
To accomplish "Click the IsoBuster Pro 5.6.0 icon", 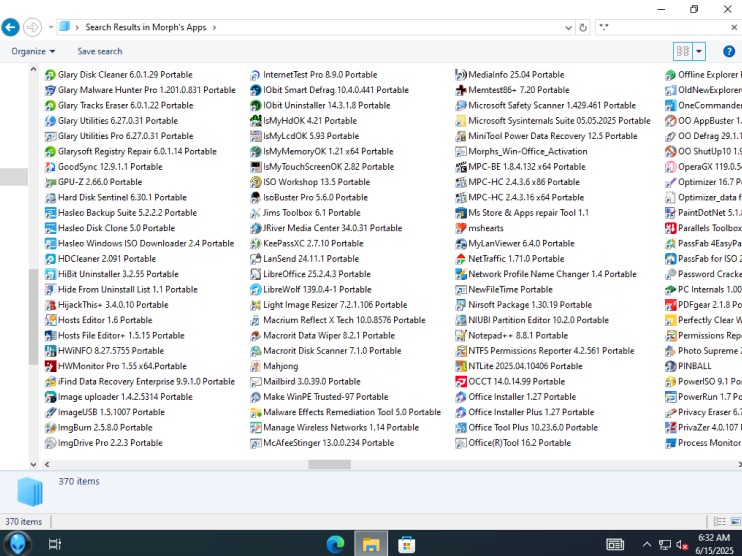I will coord(256,198).
